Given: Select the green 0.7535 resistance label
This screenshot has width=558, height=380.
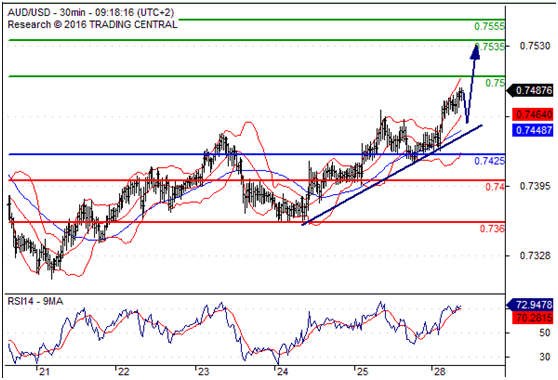Looking at the screenshot, I should (490, 47).
